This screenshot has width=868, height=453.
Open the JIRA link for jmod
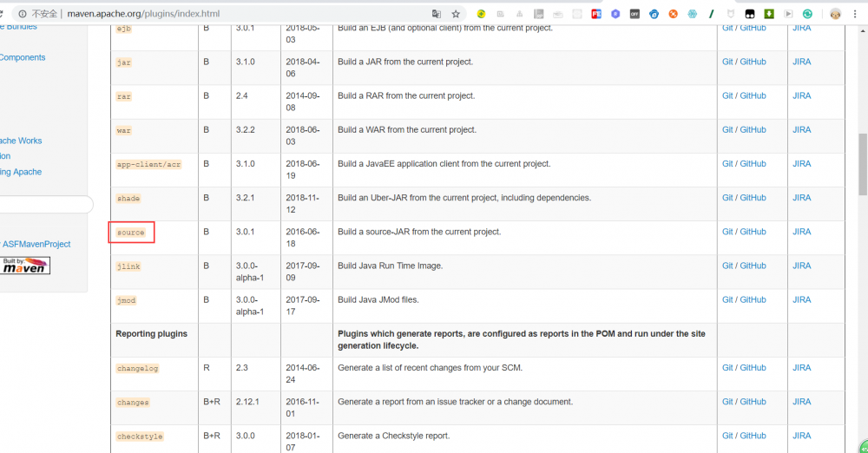click(801, 299)
